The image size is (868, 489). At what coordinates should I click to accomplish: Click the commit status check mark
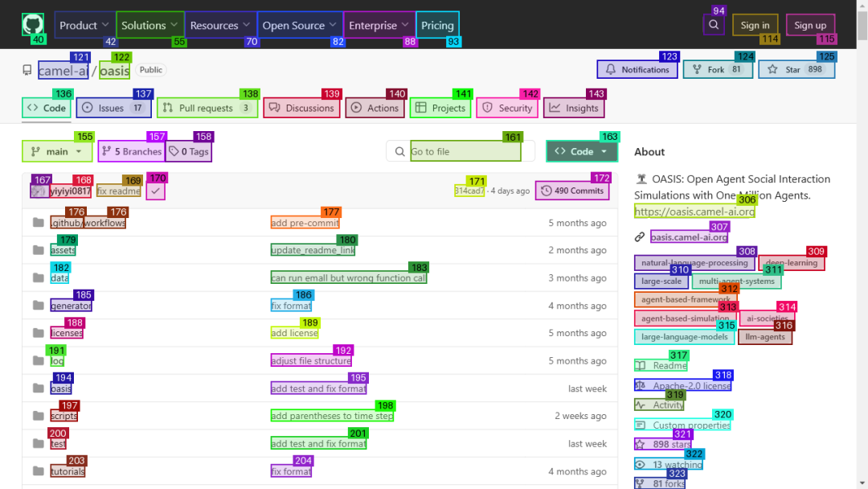tap(156, 191)
